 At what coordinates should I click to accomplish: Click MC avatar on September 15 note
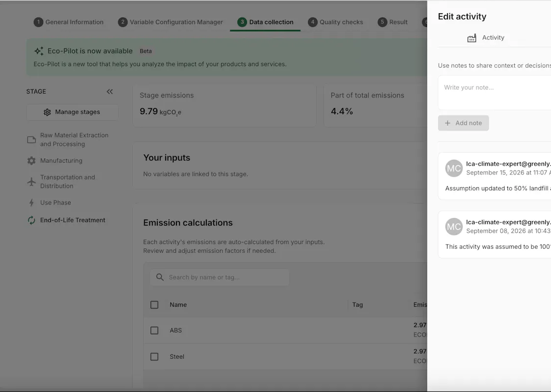coord(453,168)
